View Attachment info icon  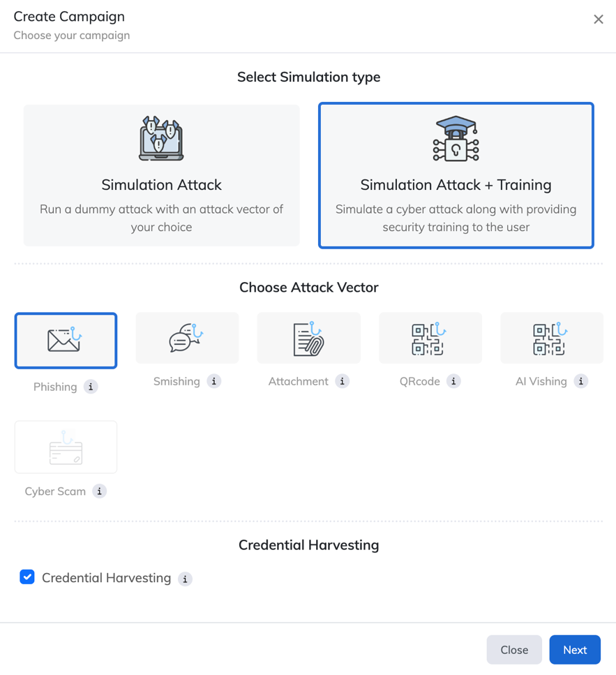coord(343,381)
